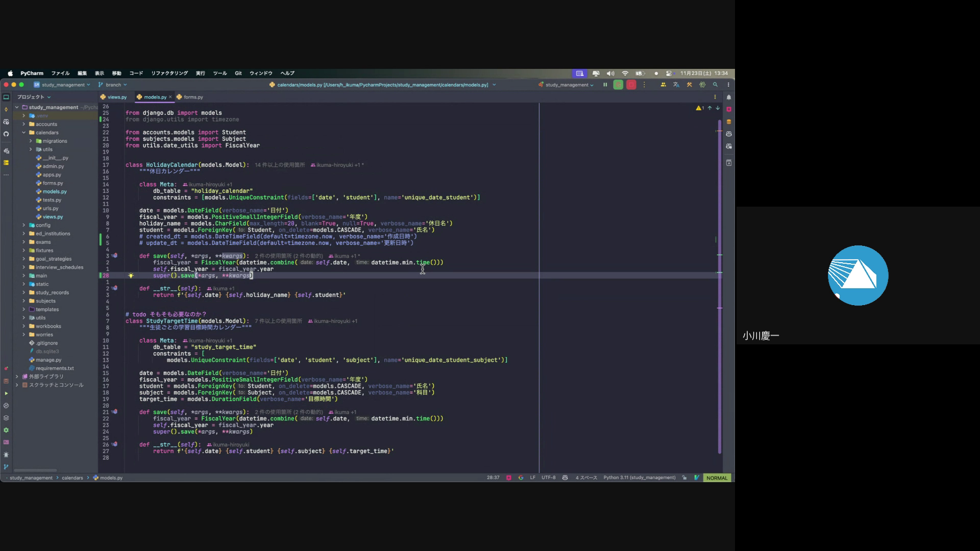Click the Python 3.11 interpreter status widget
Image resolution: width=980 pixels, height=551 pixels.
(639, 478)
